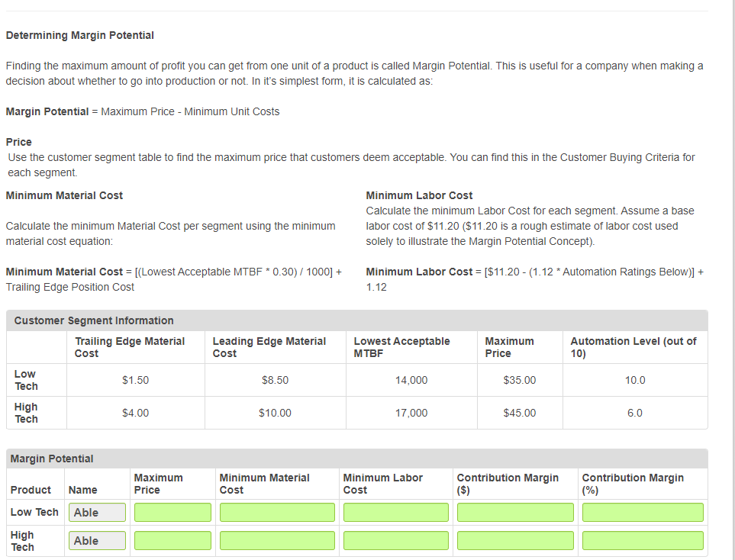
Task: Click the Low Tech Minimum Labor Cost field
Action: pyautogui.click(x=395, y=512)
